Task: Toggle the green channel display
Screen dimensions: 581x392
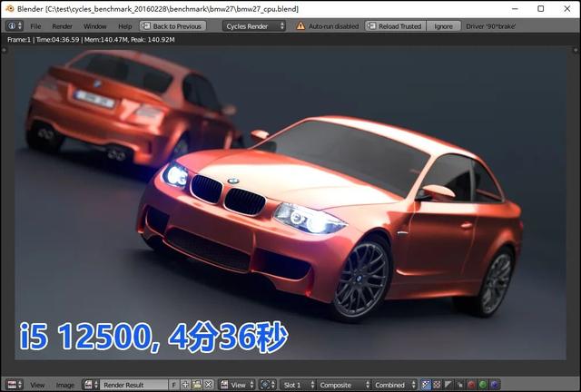Action: (x=483, y=385)
